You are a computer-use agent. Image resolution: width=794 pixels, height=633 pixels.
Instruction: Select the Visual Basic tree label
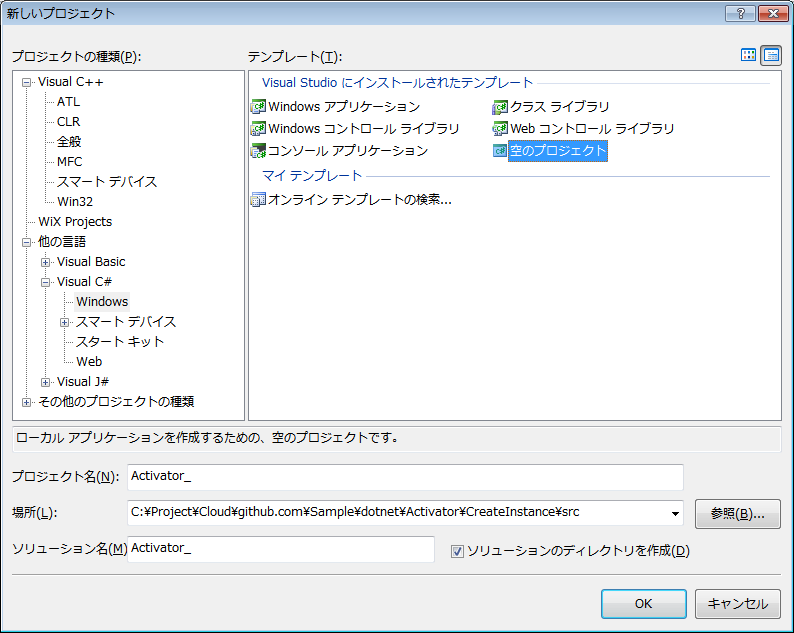[91, 262]
